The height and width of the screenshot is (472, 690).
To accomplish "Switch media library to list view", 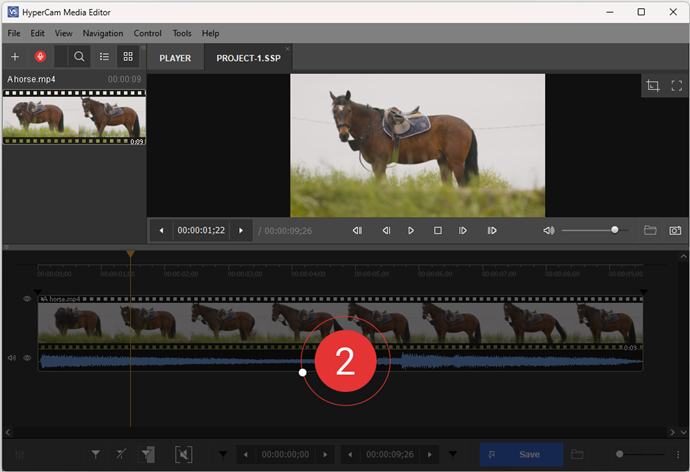I will click(x=104, y=56).
